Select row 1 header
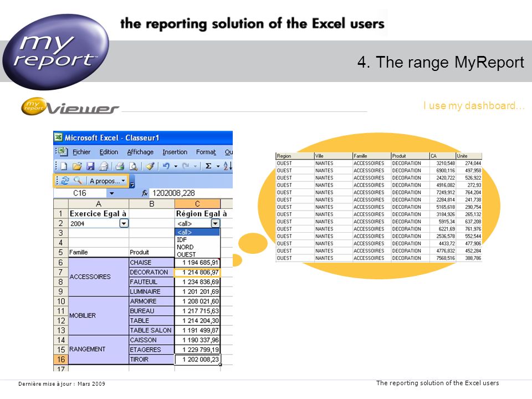The width and height of the screenshot is (532, 399). click(x=61, y=213)
